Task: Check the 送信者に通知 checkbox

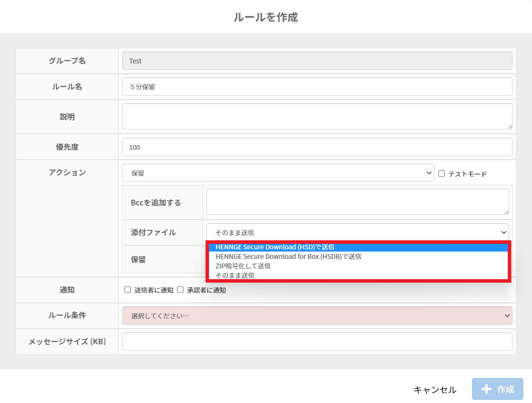Action: 127,290
